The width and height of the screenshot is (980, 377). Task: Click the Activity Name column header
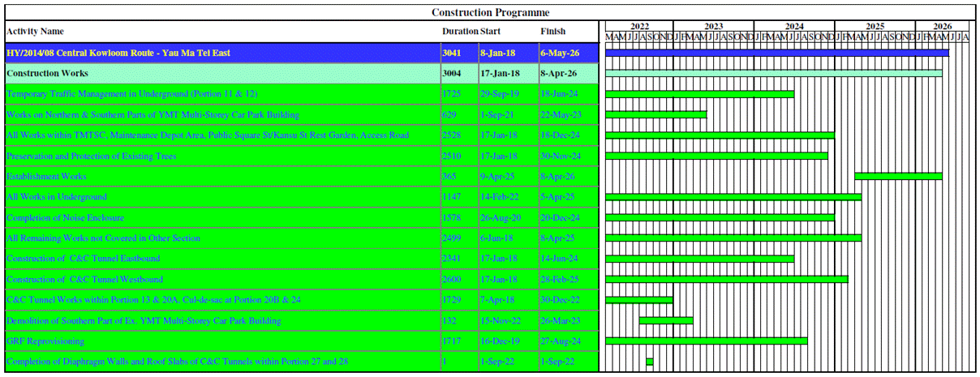(36, 32)
